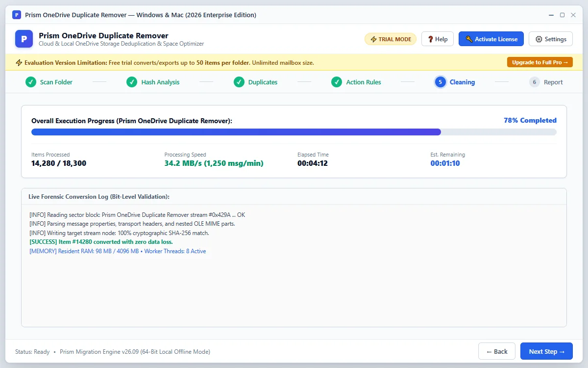
Task: Click the elapsed time 00:04:12
Action: coord(313,163)
